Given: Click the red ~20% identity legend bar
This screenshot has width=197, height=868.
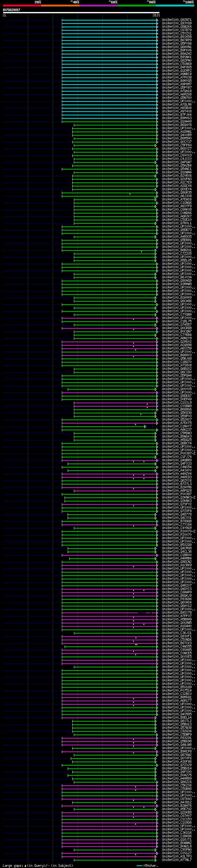Looking at the screenshot, I should (x=22, y=6).
